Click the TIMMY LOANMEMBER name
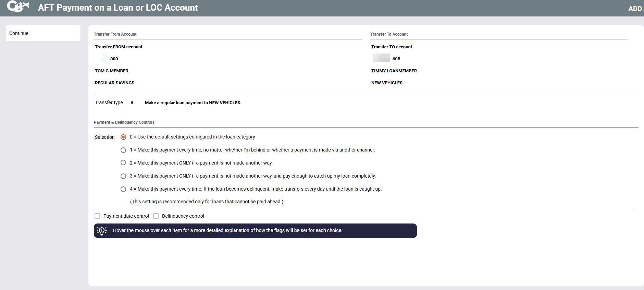 coord(394,71)
